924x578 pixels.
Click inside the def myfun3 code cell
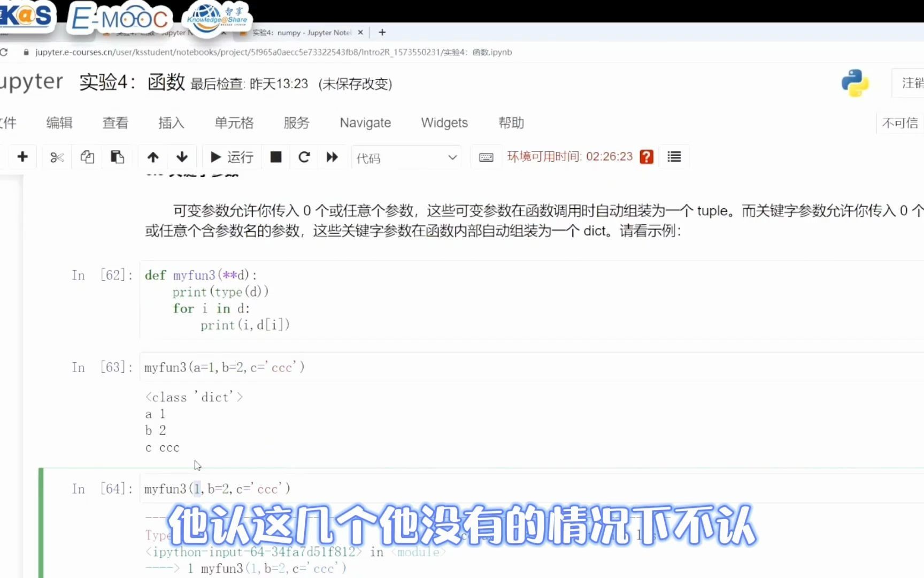tap(532, 300)
